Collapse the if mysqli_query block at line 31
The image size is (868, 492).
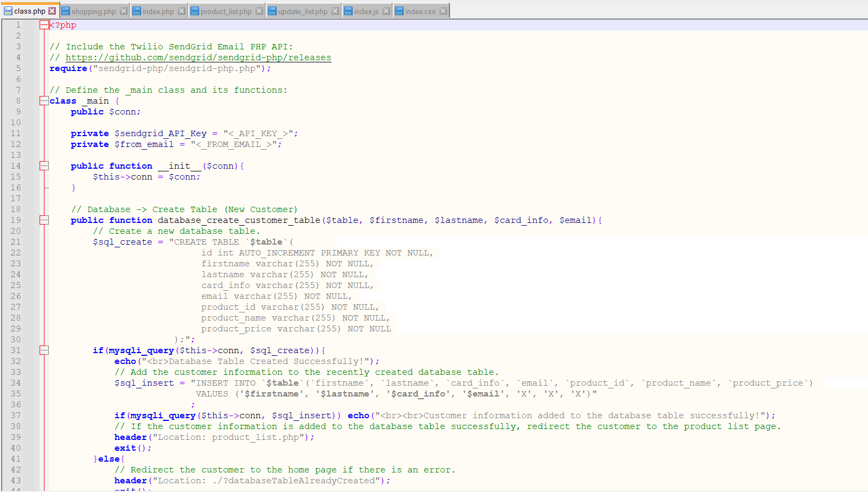coord(44,350)
